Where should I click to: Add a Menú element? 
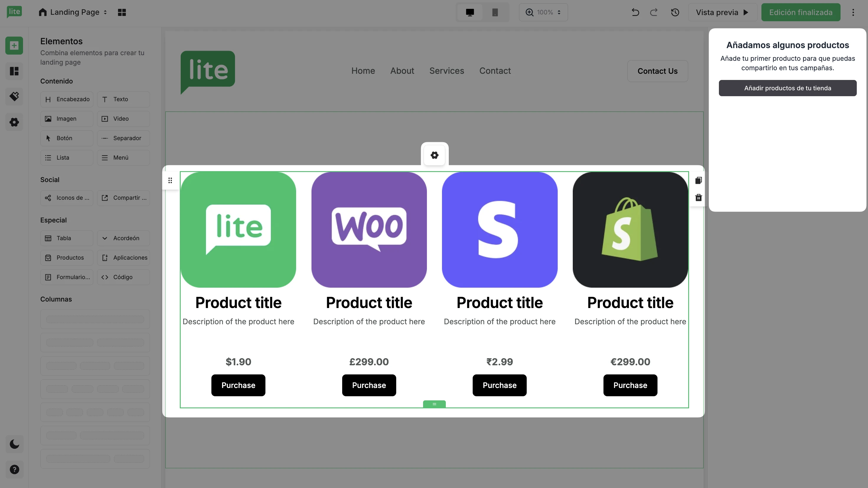pos(123,158)
